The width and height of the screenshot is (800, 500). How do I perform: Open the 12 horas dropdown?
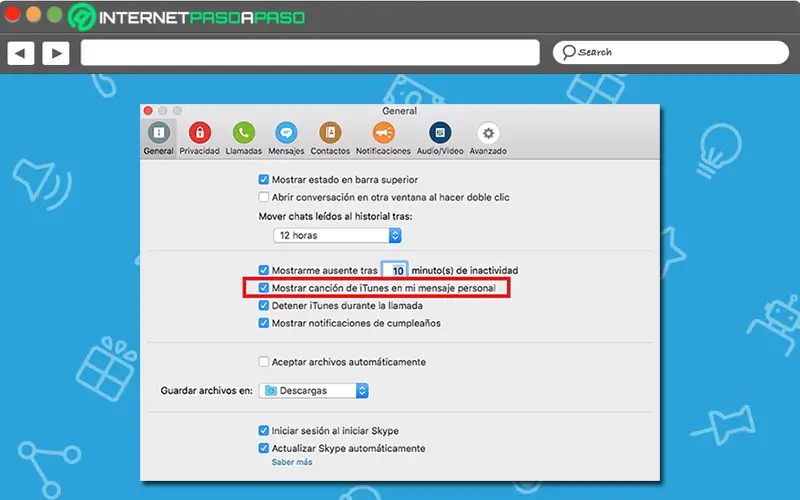(337, 235)
